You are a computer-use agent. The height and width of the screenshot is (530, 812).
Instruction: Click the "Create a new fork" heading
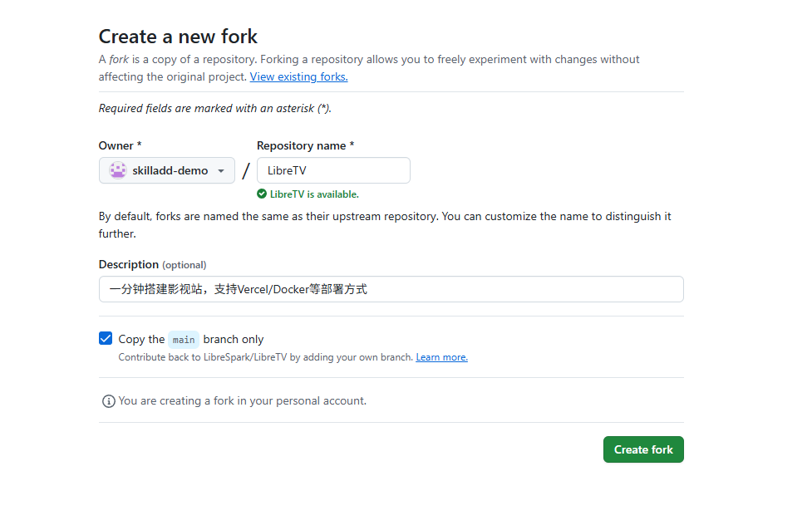click(x=178, y=37)
